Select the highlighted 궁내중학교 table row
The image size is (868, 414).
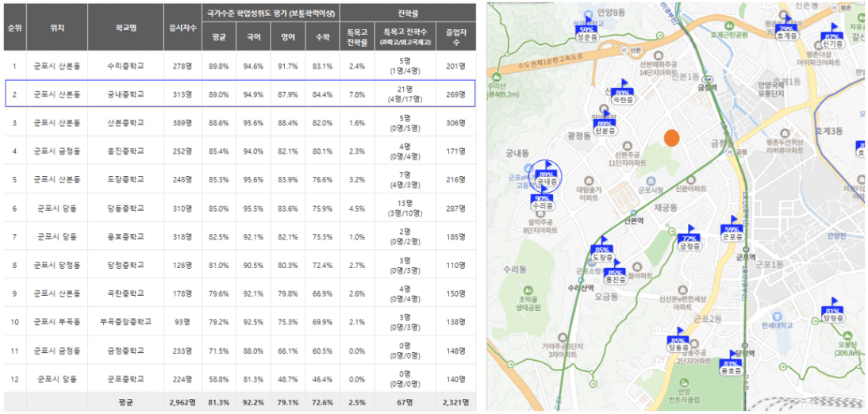coord(240,94)
